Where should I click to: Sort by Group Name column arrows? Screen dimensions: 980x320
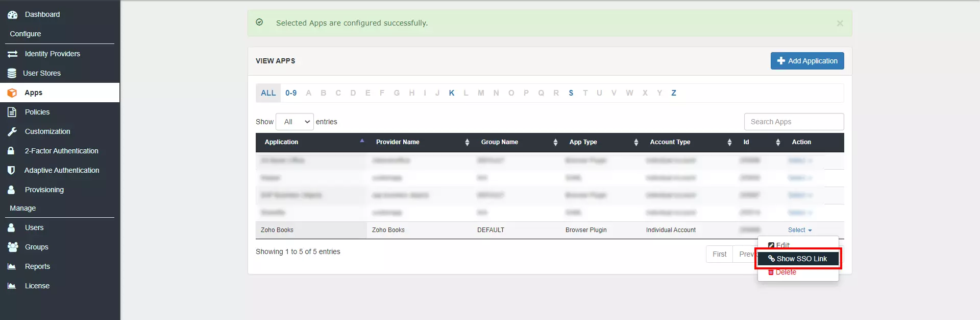(555, 143)
